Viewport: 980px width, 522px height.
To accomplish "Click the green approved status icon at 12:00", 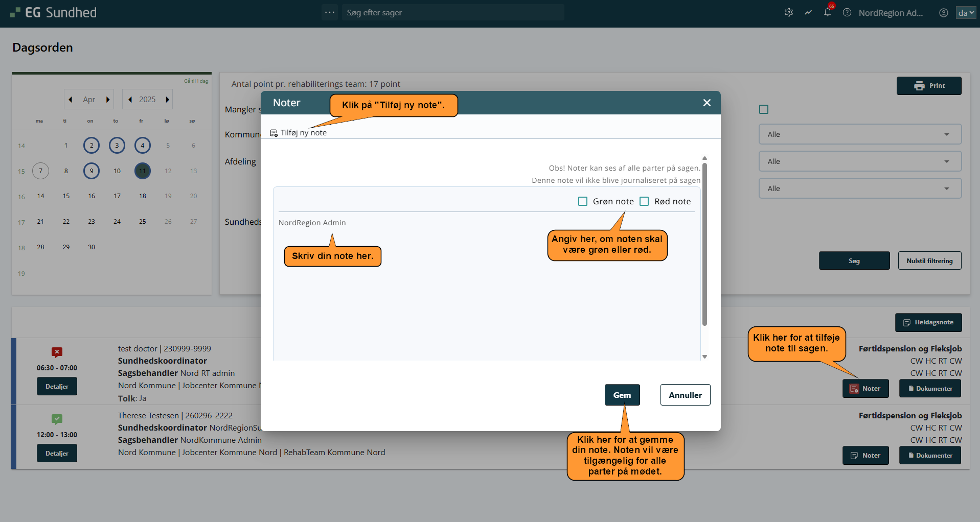I will pyautogui.click(x=57, y=419).
